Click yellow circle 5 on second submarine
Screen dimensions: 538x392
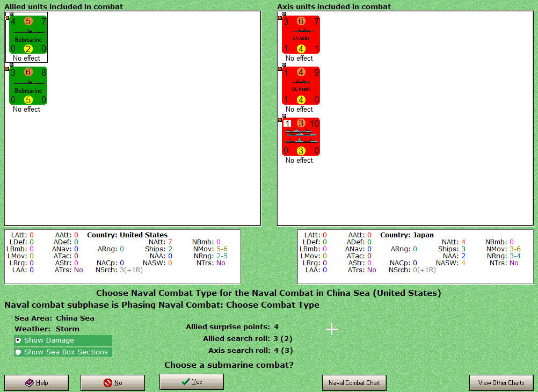point(28,100)
